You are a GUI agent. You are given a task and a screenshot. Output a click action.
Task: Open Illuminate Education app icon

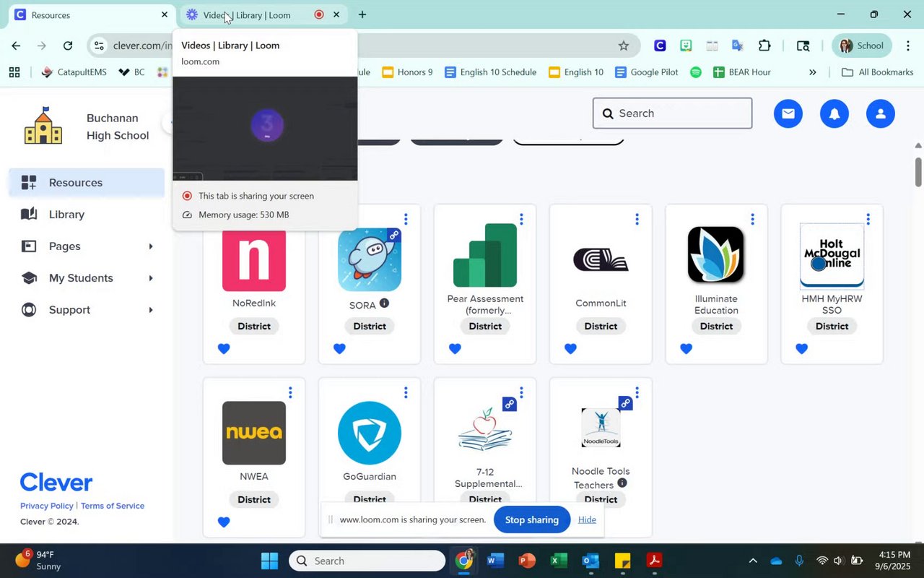pyautogui.click(x=716, y=254)
